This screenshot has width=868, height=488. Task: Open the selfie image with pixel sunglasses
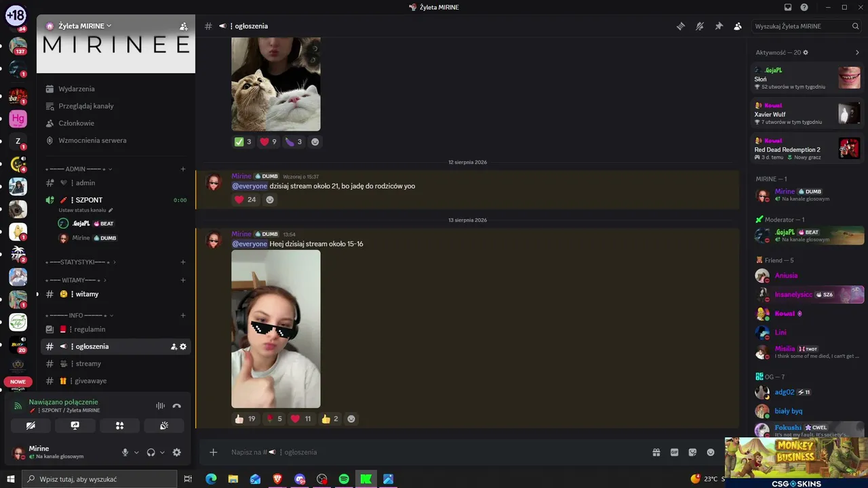(x=276, y=329)
